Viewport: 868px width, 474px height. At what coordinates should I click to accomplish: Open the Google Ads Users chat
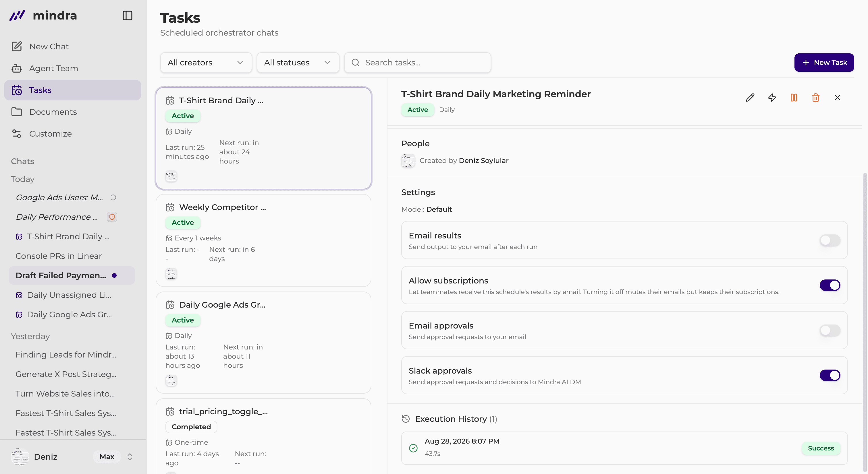click(72, 197)
